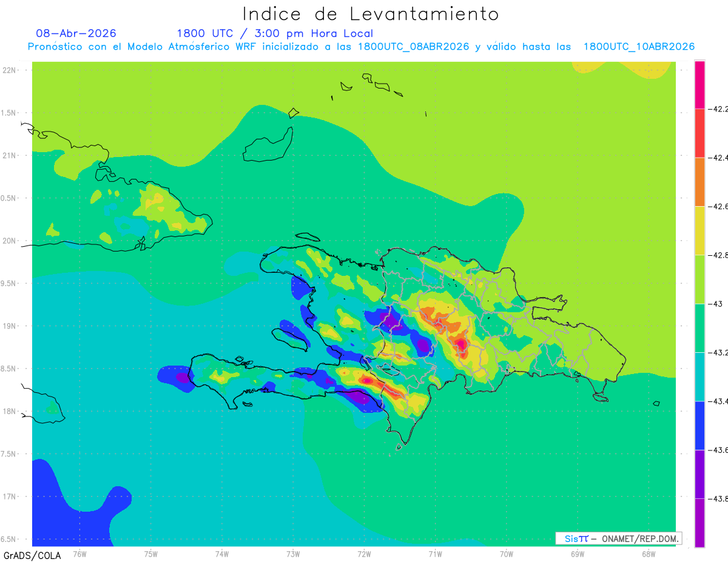The image size is (728, 562).
Task: Click the GrADS/COLA label
Action: pos(29,555)
